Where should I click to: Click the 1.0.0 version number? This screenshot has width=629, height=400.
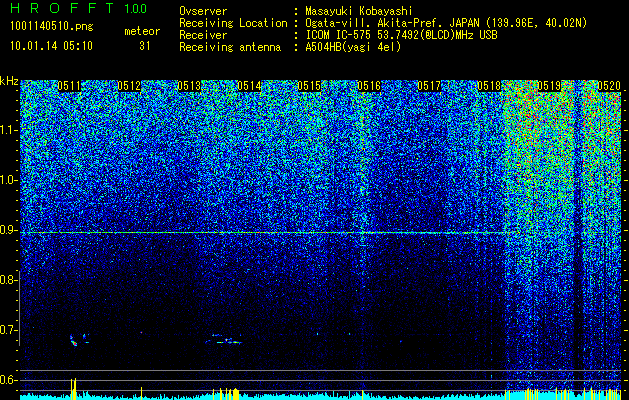[x=136, y=9]
